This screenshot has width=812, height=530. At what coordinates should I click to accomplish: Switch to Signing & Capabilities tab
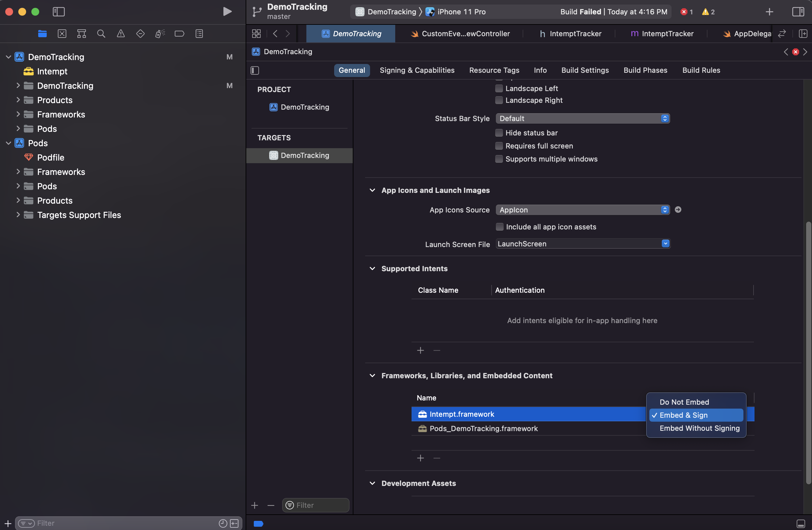(x=417, y=70)
